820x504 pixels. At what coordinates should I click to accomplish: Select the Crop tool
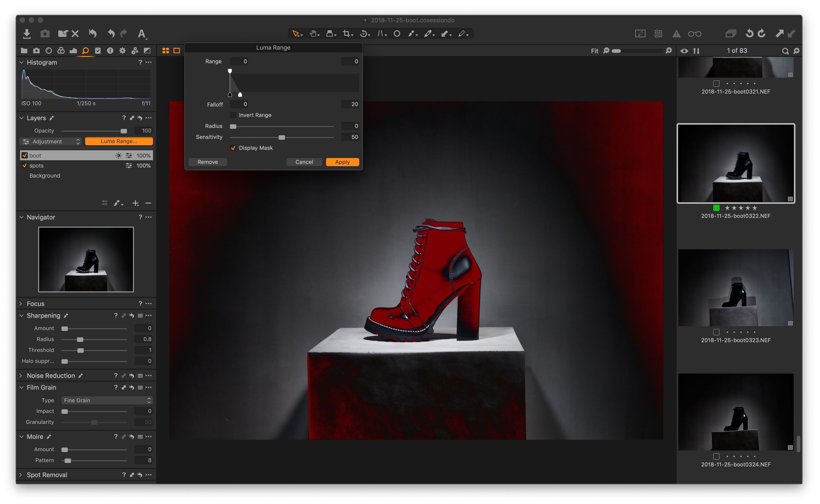click(347, 33)
